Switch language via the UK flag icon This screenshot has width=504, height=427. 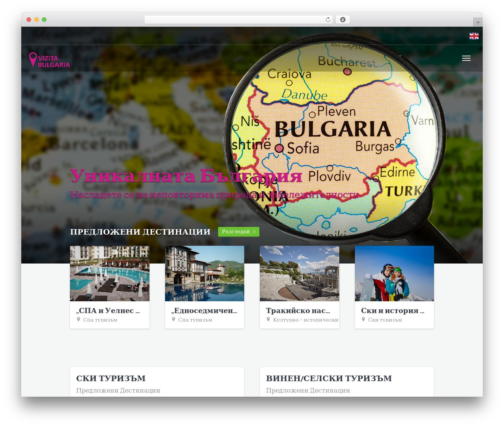(x=474, y=36)
